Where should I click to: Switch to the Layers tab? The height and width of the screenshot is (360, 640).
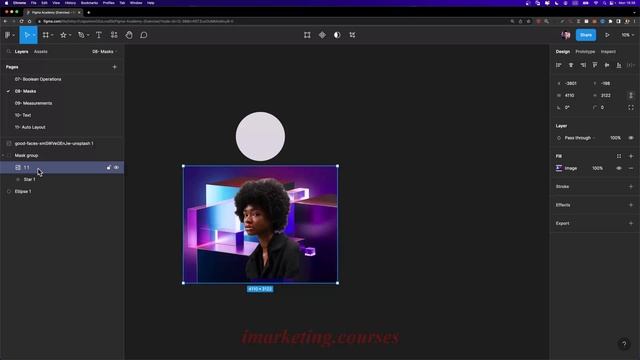22,52
